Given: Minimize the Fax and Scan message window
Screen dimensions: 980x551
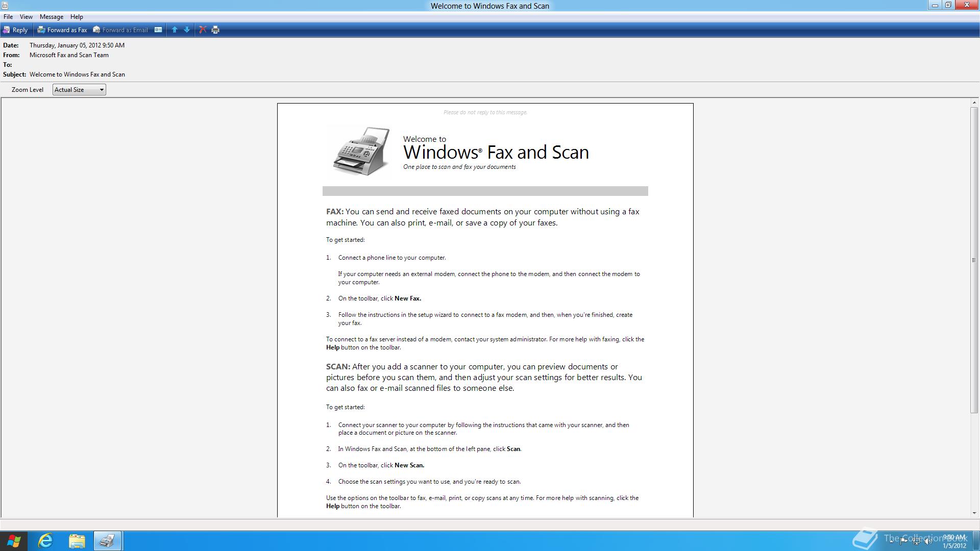Looking at the screenshot, I should point(935,5).
